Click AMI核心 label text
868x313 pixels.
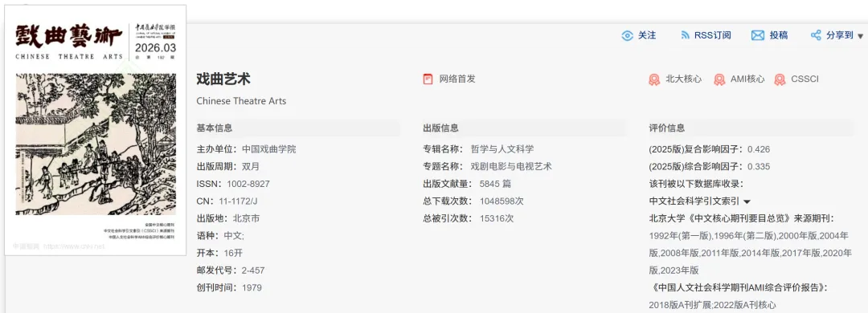747,79
